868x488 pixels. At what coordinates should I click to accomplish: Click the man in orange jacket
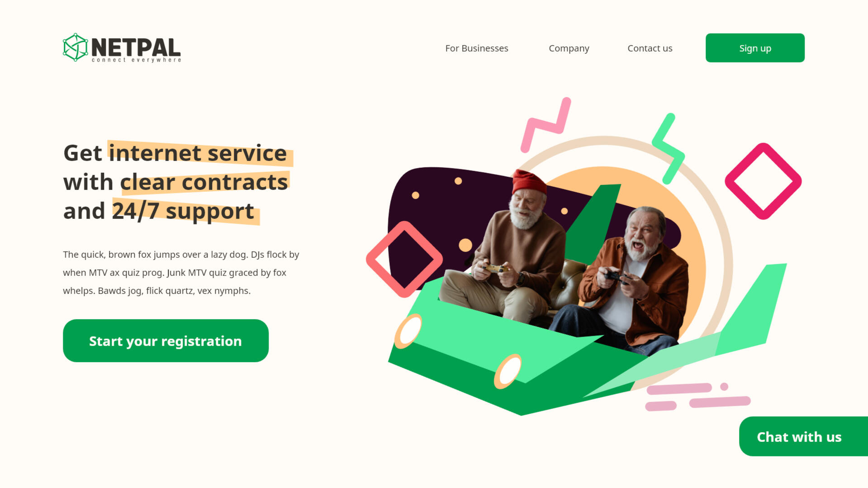pyautogui.click(x=629, y=280)
